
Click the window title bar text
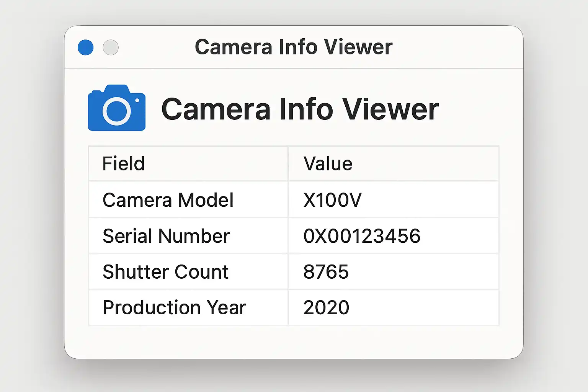[294, 47]
